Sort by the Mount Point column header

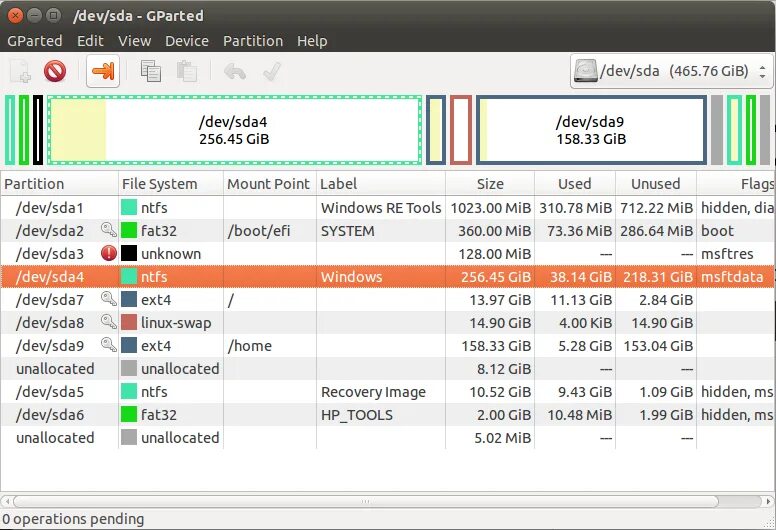click(270, 184)
